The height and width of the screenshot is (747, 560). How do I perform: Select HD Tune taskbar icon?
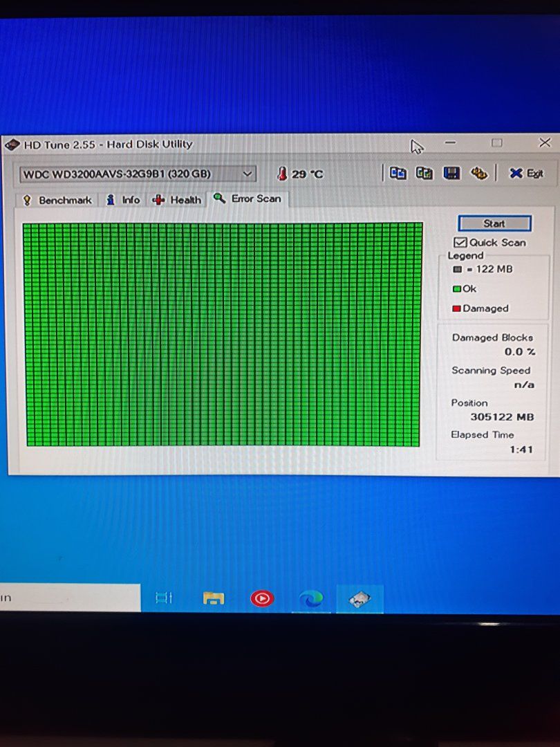point(360,599)
